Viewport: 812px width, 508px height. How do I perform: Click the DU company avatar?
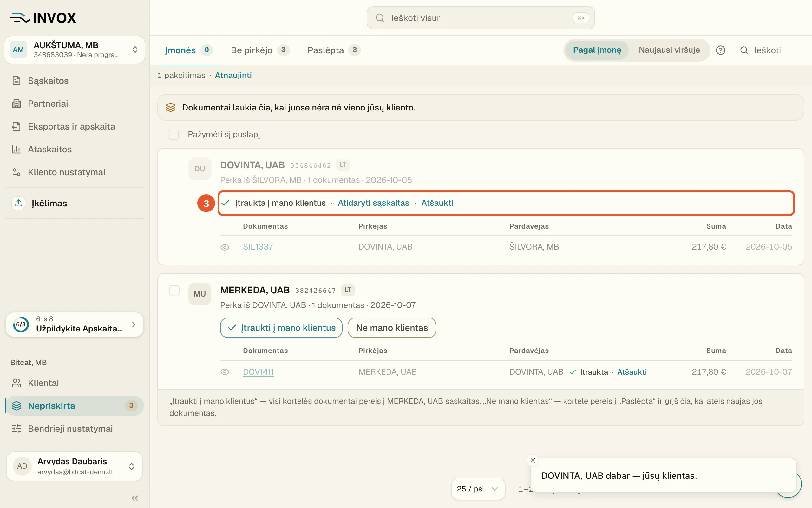click(x=200, y=169)
